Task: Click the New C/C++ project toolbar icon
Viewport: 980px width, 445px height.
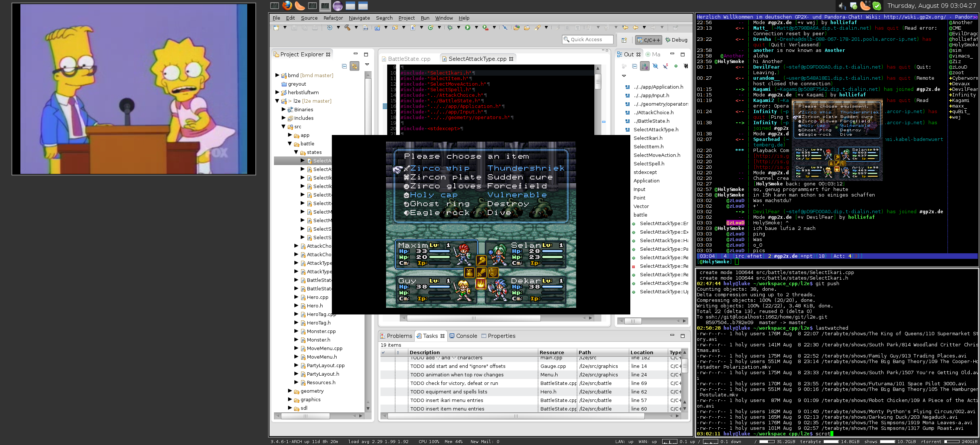Action: [377, 27]
